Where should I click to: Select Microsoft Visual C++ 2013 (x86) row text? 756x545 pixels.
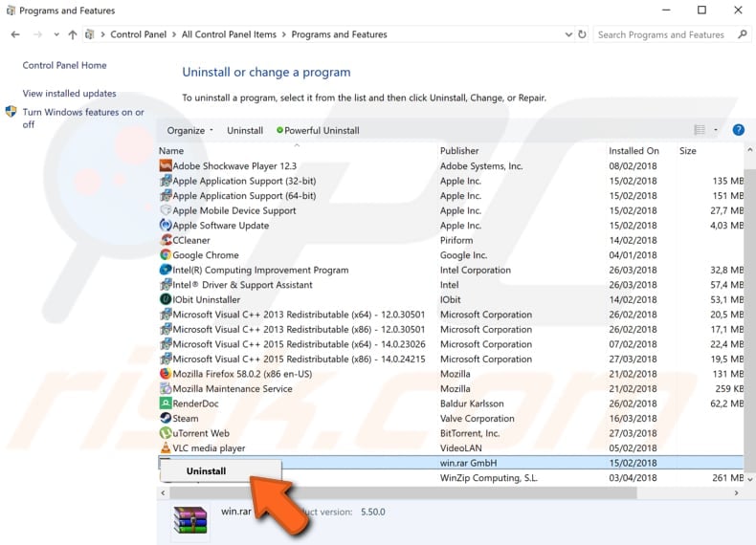299,329
